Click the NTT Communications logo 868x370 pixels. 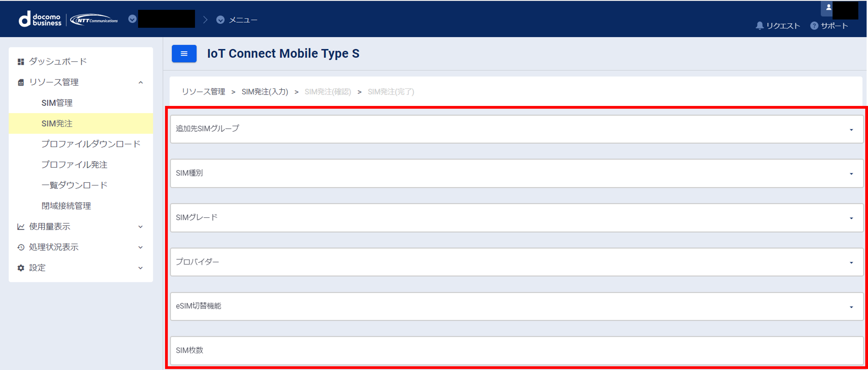pyautogui.click(x=94, y=20)
